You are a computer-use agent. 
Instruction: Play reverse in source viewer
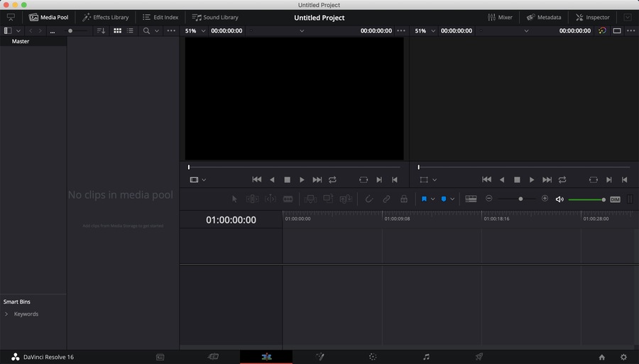pyautogui.click(x=272, y=180)
